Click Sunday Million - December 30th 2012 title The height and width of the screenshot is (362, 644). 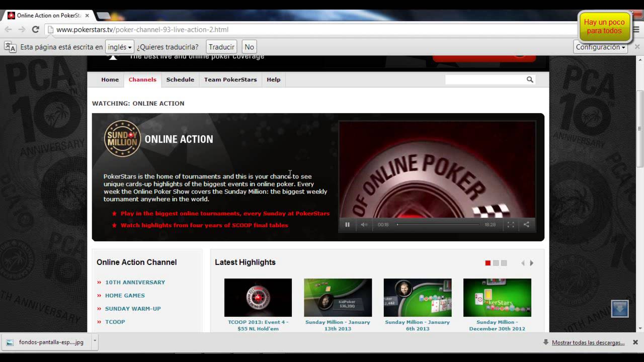click(497, 325)
